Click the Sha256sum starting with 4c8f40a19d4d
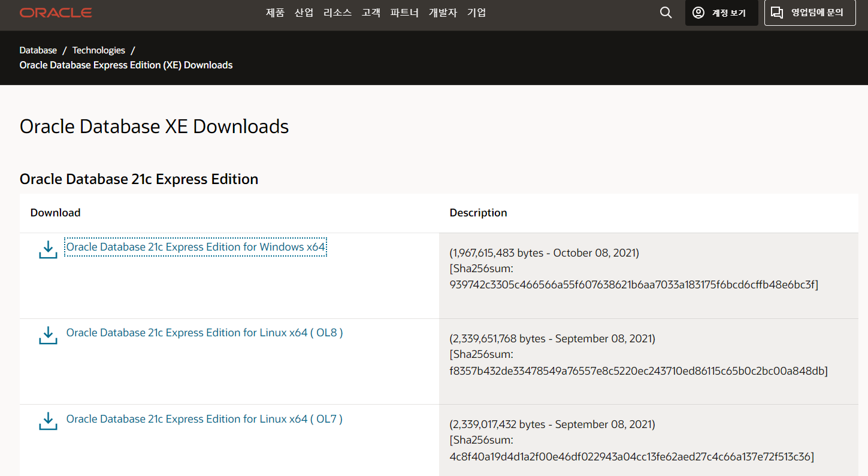This screenshot has height=476, width=868. coord(632,457)
